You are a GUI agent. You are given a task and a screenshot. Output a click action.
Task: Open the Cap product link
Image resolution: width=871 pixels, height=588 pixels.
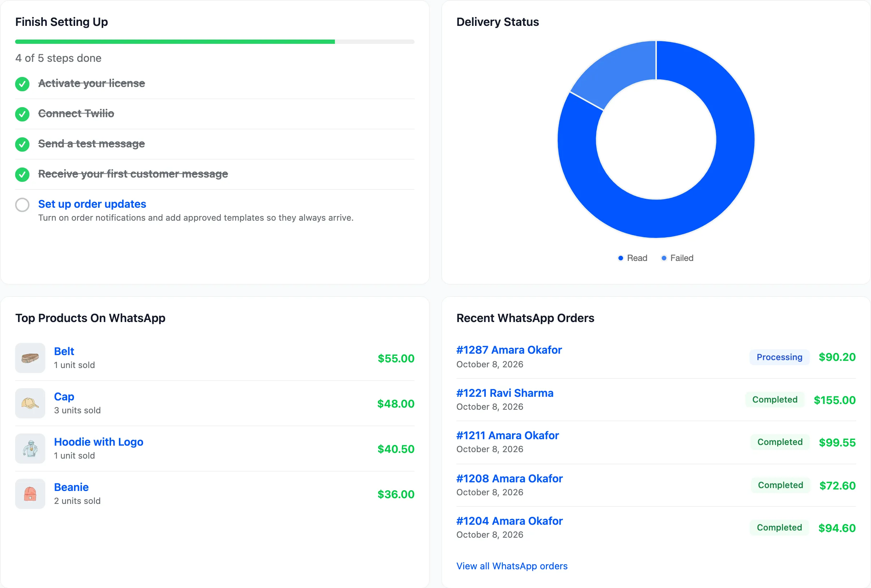64,396
